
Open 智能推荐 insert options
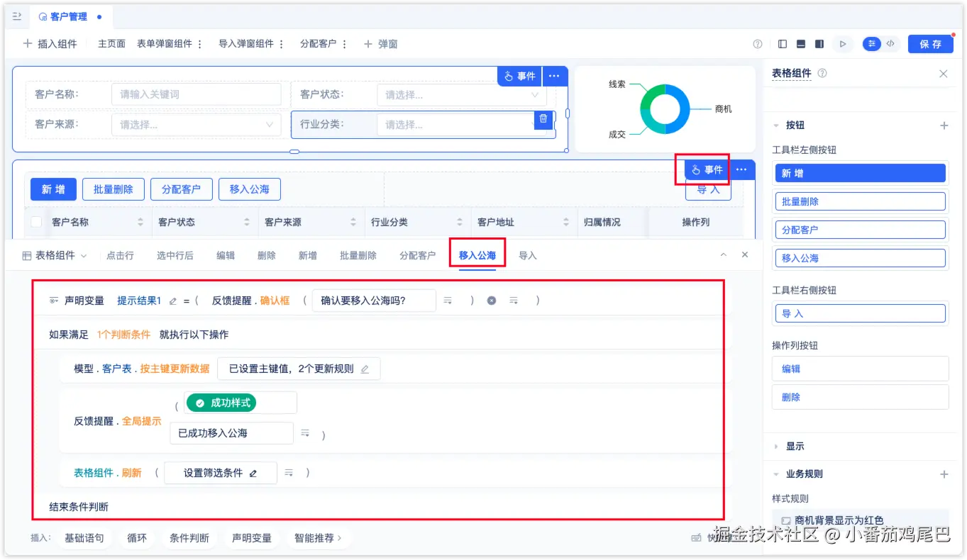[318, 538]
